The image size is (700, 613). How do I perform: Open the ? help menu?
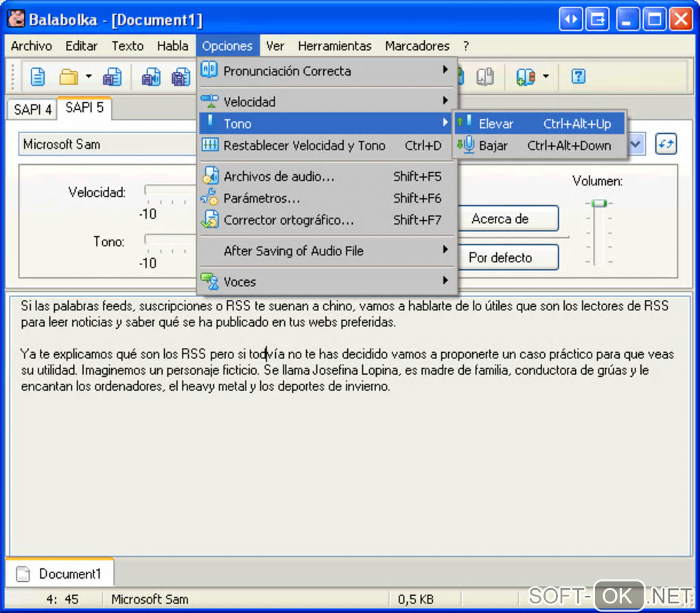[466, 45]
